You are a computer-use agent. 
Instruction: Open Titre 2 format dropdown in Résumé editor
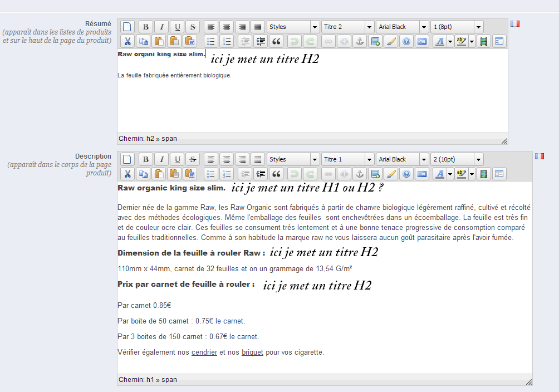[347, 27]
